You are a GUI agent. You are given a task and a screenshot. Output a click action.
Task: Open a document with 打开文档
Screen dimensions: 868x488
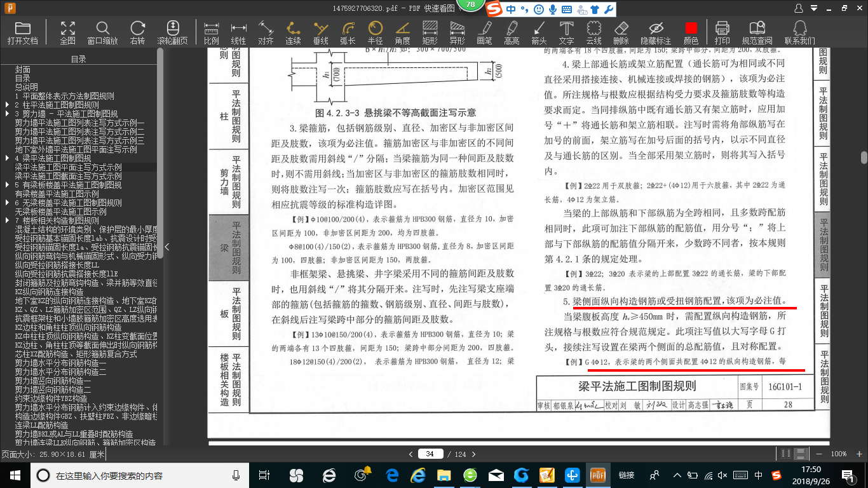coord(23,32)
